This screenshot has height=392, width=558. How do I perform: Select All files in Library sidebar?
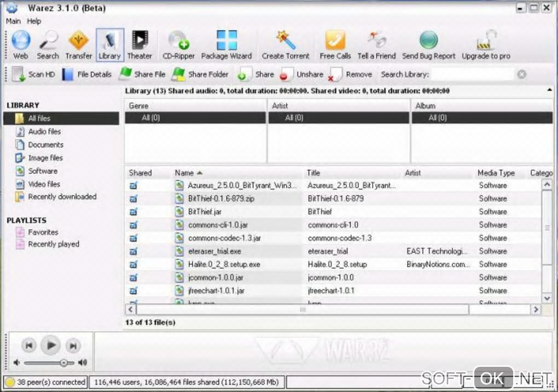pos(61,119)
